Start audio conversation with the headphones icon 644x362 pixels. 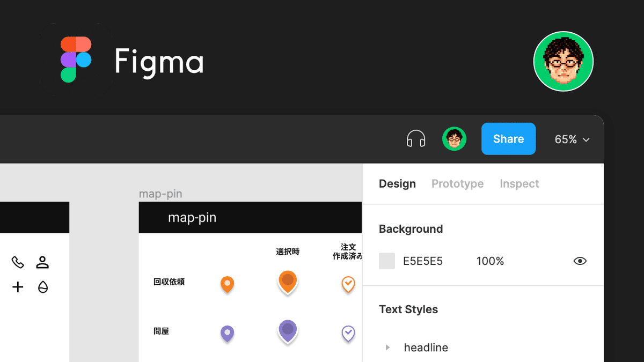[x=416, y=139]
